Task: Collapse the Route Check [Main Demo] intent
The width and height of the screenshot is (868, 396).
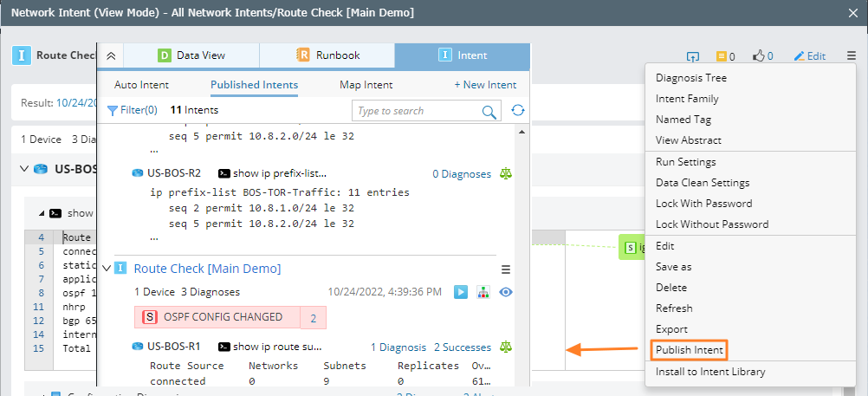Action: 107,269
